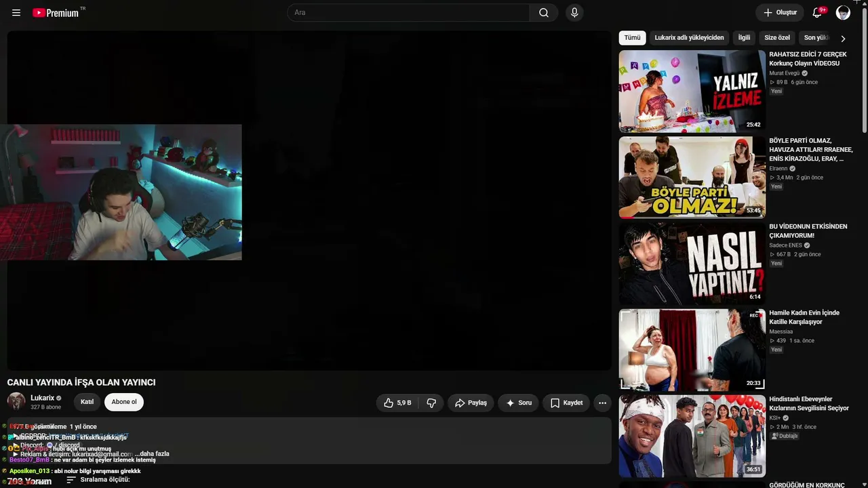Select Lukarix adlı yükleyiciden chip
The image size is (868, 488).
point(689,38)
